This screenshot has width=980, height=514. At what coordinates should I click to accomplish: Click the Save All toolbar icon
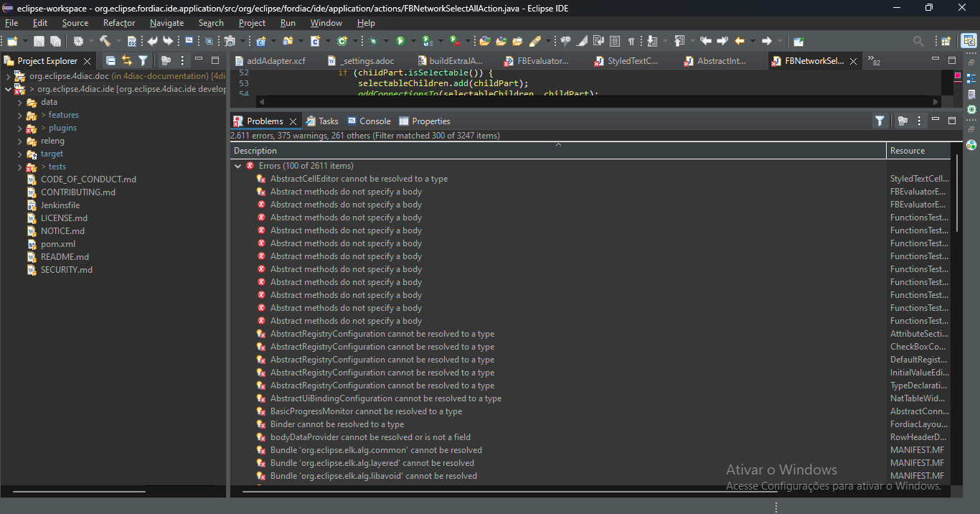click(55, 41)
